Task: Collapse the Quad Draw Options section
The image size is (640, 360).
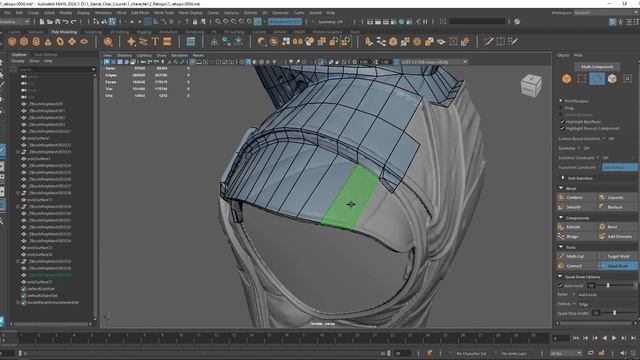Action: tap(561, 277)
